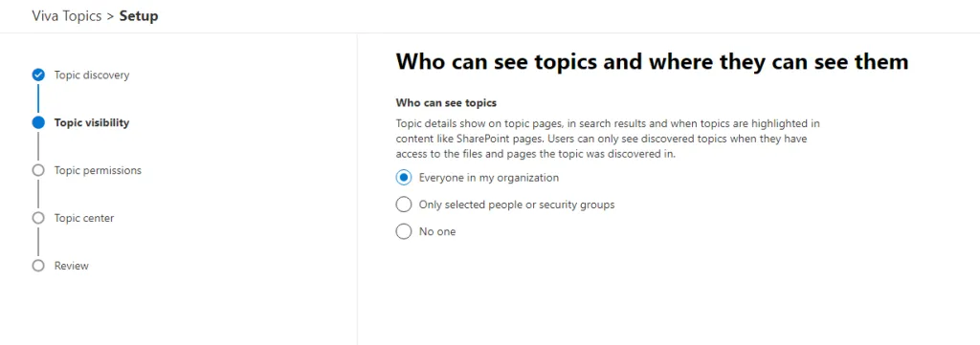980x345 pixels.
Task: Click the completed checkmark icon for Topic discovery
Action: 38,75
